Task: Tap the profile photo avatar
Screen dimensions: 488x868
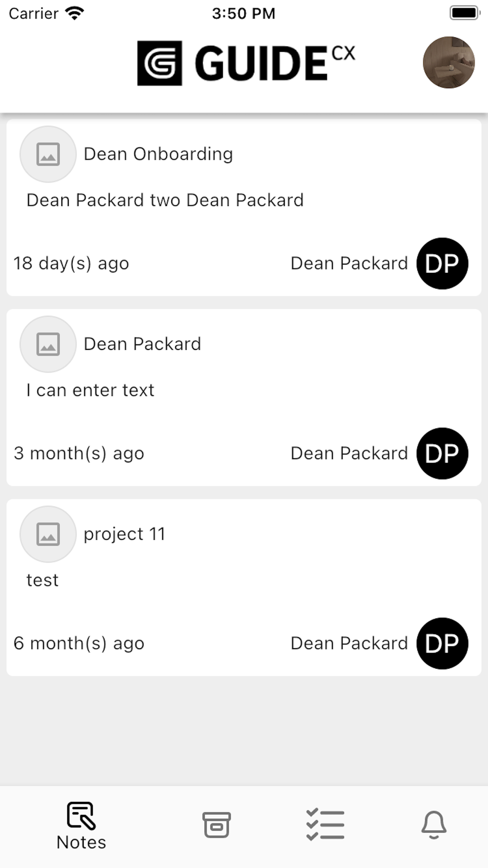Action: click(448, 62)
